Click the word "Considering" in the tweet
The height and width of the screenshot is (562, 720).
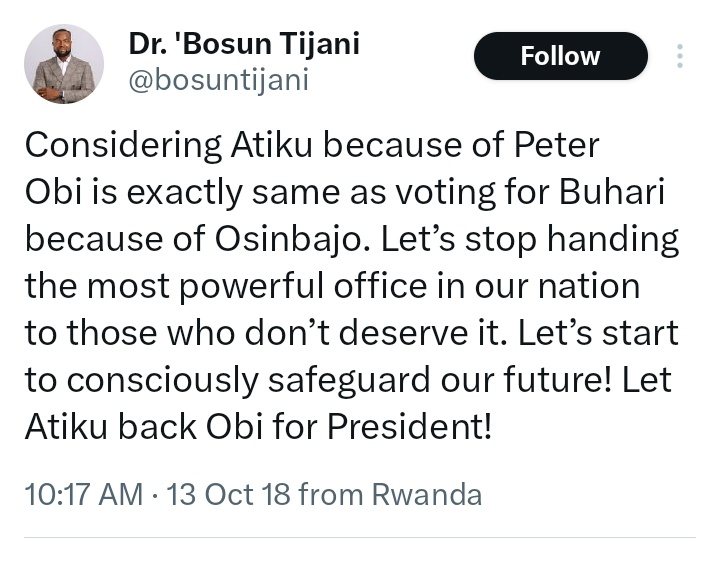(123, 146)
